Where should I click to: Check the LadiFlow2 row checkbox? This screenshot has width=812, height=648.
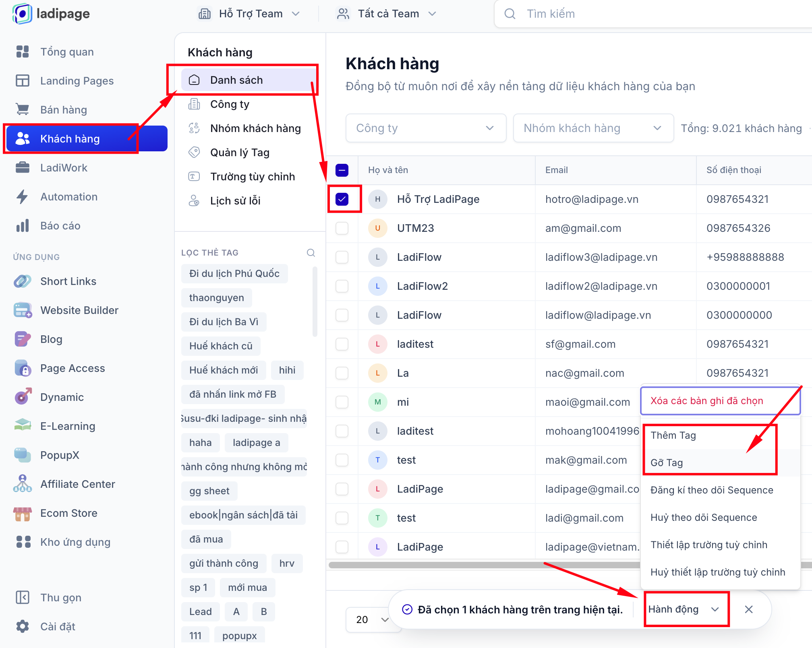tap(342, 286)
